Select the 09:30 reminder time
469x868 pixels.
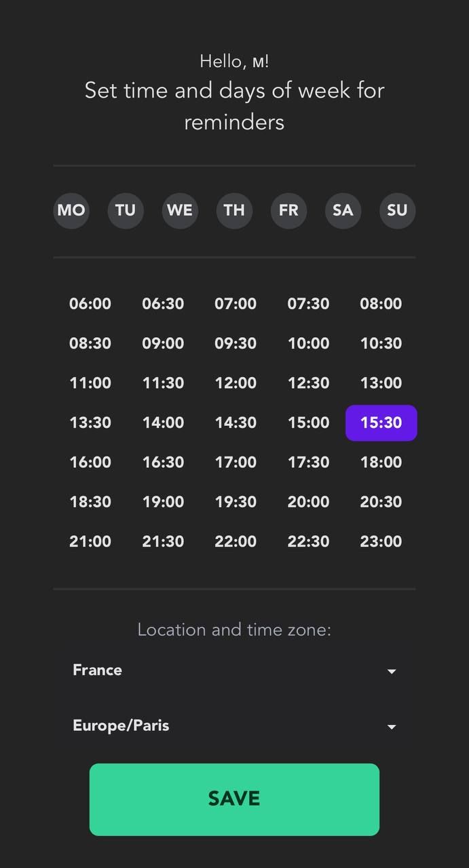236,343
